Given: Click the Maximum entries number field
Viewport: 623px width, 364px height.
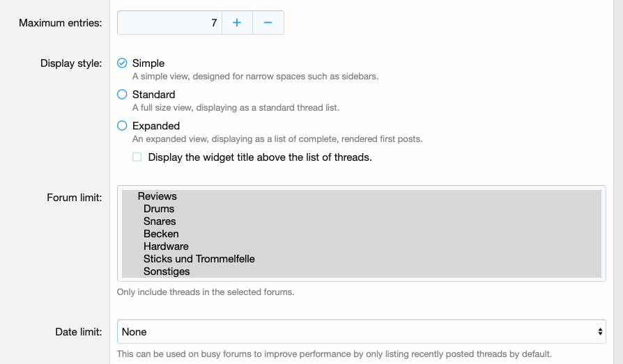Looking at the screenshot, I should click(x=169, y=22).
